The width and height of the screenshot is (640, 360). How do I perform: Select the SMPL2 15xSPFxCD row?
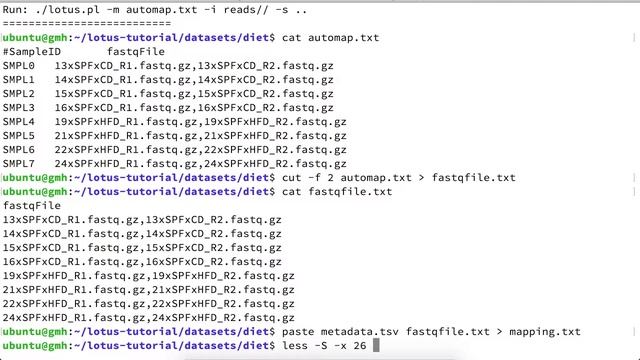pyautogui.click(x=168, y=93)
